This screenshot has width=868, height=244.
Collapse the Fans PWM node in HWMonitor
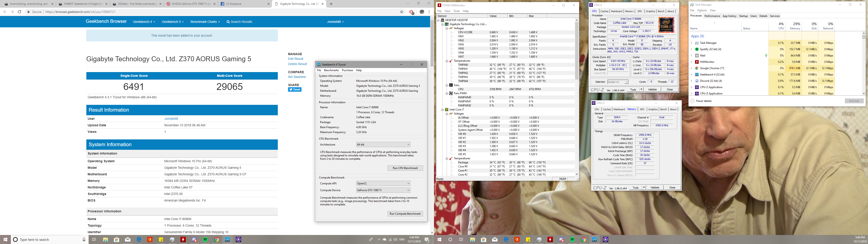click(x=447, y=93)
